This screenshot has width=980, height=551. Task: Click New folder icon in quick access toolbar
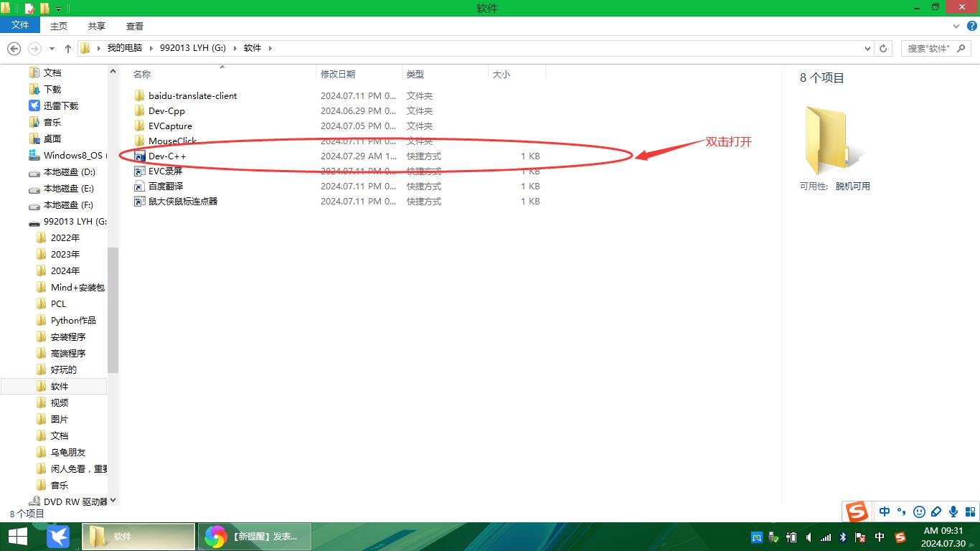[45, 9]
